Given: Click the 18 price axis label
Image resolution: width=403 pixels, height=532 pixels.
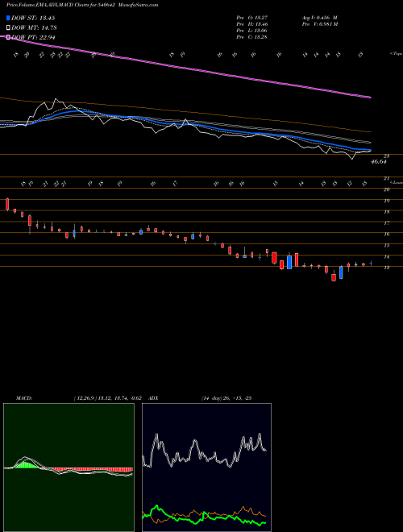Looking at the screenshot, I should 386,212.
